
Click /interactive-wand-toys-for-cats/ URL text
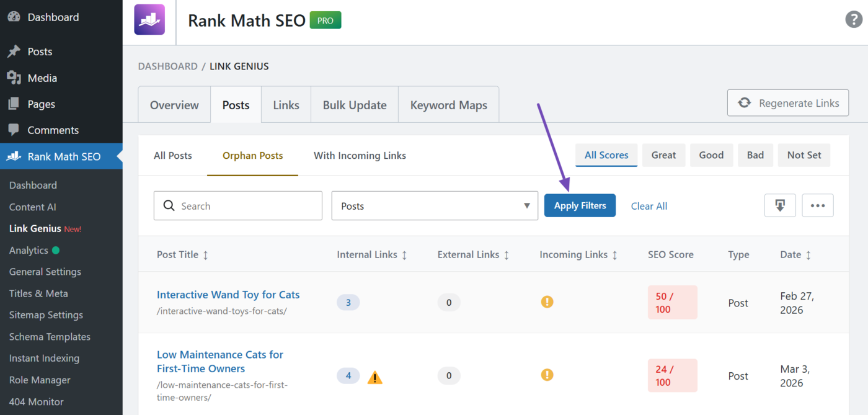pyautogui.click(x=222, y=311)
